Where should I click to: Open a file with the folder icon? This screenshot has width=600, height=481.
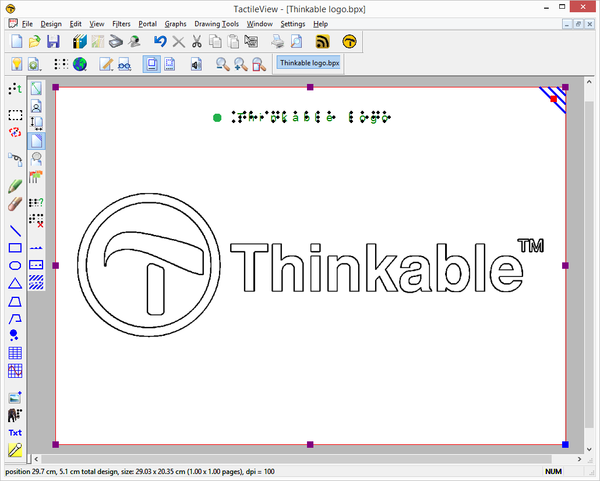coord(34,41)
